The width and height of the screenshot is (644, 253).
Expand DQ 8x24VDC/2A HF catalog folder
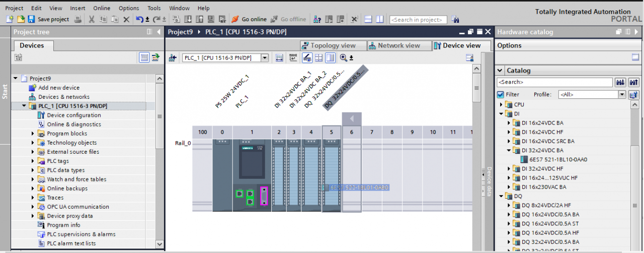(x=509, y=205)
